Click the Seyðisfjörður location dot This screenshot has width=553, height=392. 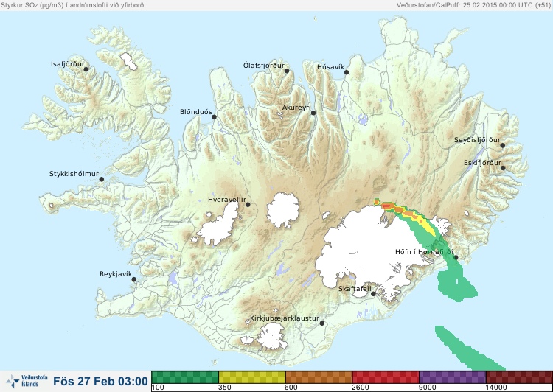pos(503,145)
